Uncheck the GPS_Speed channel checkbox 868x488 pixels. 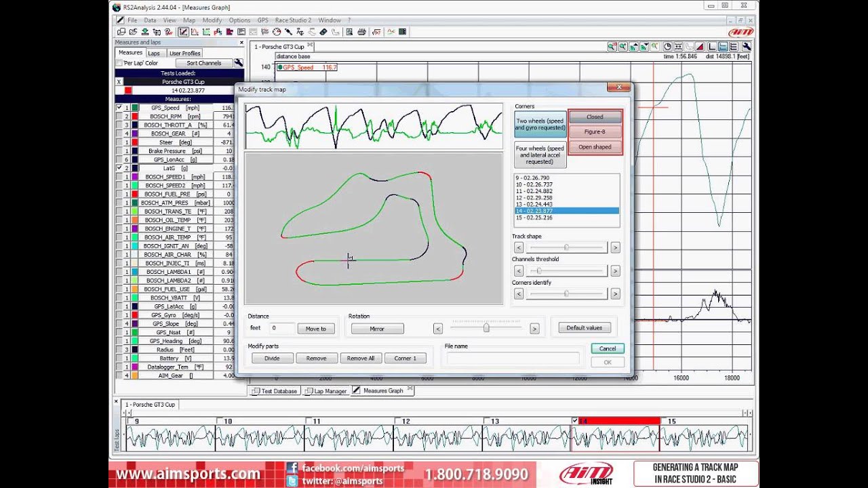click(119, 108)
